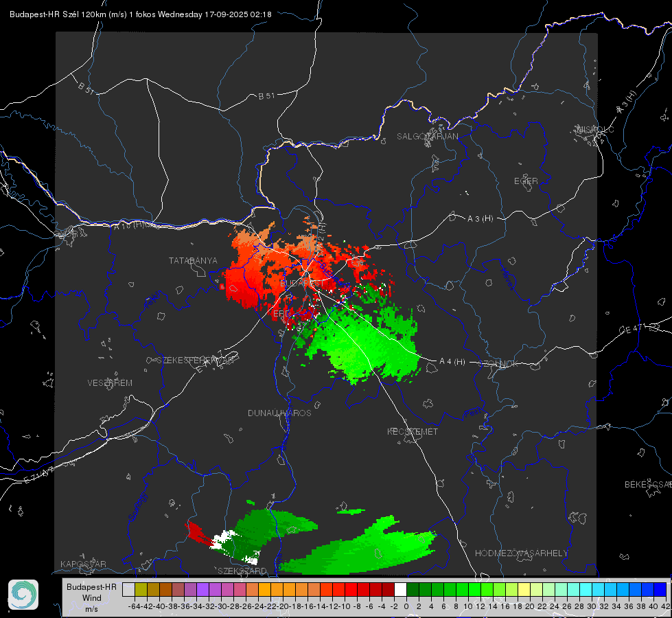This screenshot has height=618, width=672.
Task: Click the A 4 (H) road label
Action: tap(452, 362)
